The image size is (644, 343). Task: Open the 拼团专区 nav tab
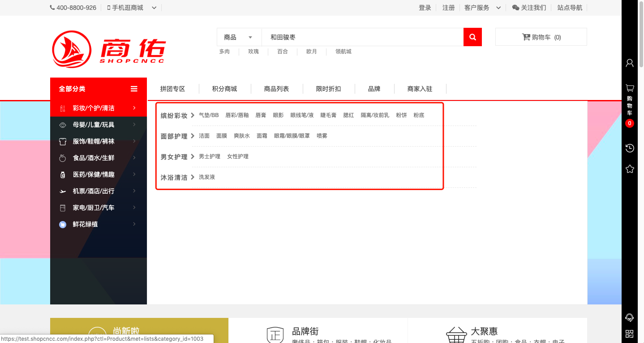pyautogui.click(x=173, y=89)
